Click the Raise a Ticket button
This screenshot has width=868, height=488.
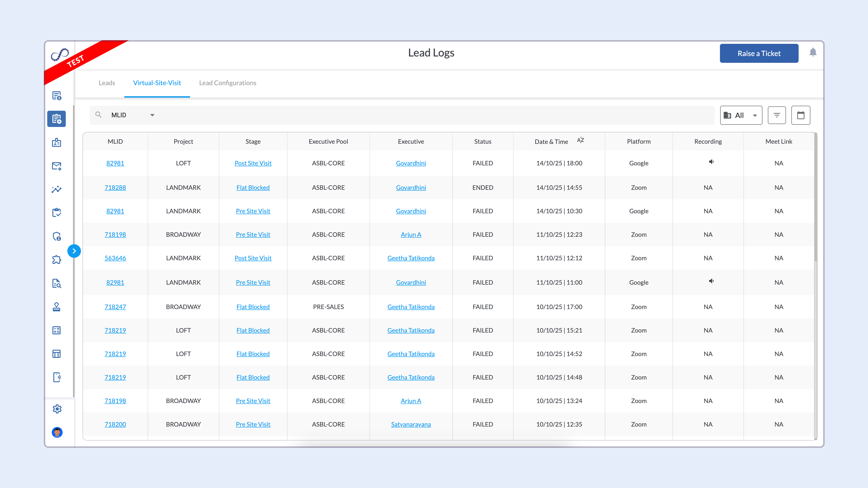pyautogui.click(x=759, y=53)
